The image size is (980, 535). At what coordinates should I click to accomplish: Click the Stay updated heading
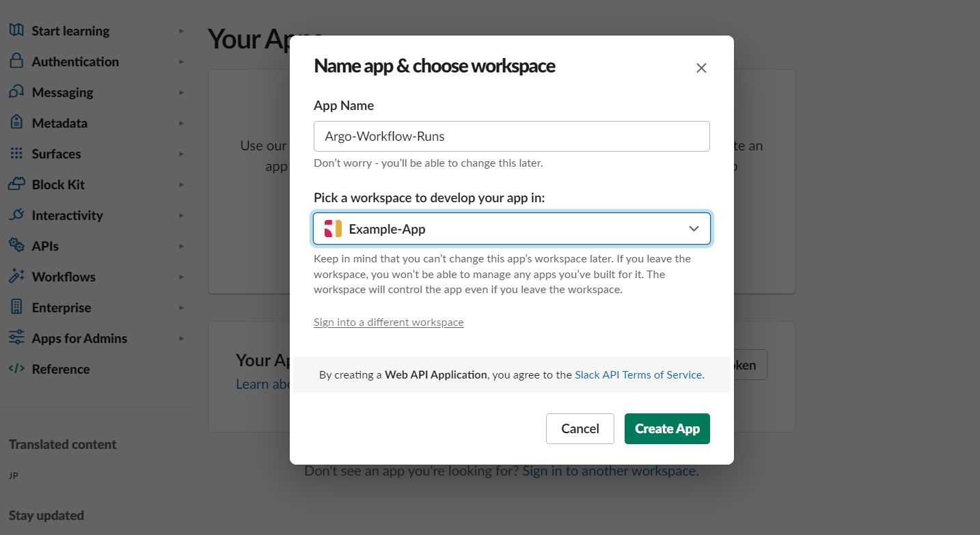(x=46, y=515)
